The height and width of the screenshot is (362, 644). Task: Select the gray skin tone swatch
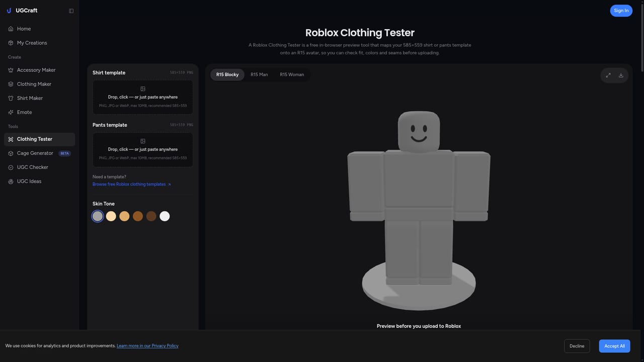pos(98,216)
